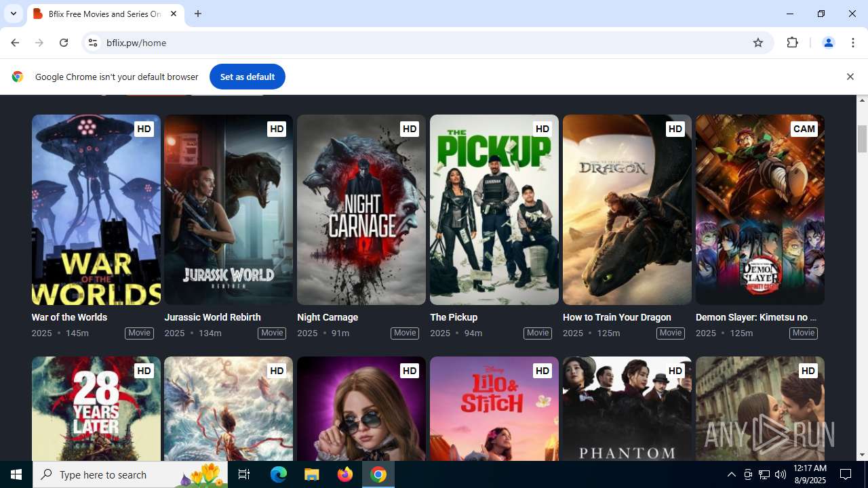Open the volume speaker icon
Viewport: 868px width, 488px height.
pos(781,474)
